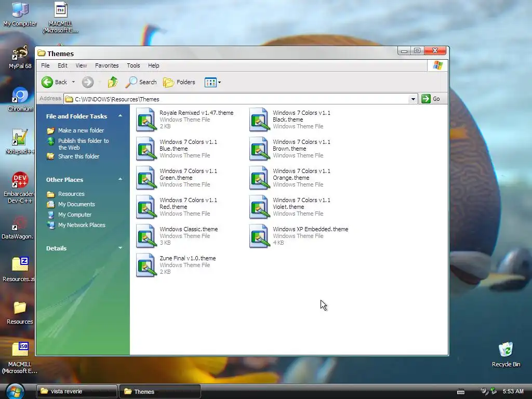Image resolution: width=532 pixels, height=399 pixels.
Task: Open the View menu
Action: pos(81,65)
